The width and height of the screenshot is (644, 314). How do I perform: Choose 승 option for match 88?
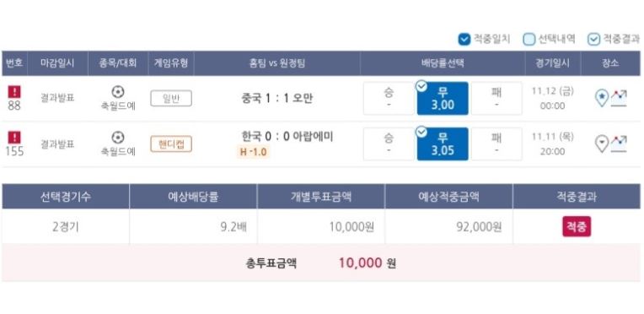click(x=389, y=99)
